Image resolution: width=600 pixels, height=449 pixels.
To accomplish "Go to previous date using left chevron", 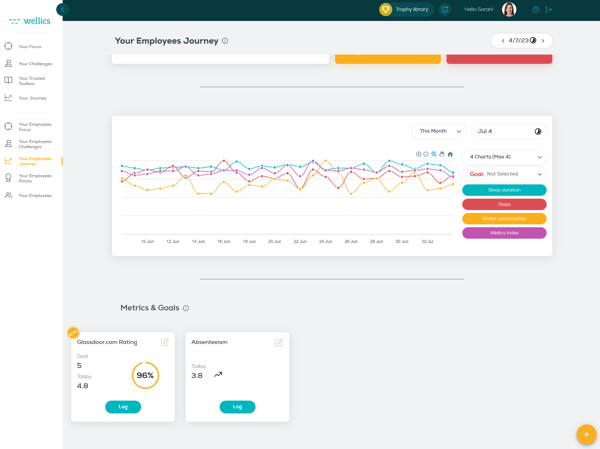I will point(503,41).
